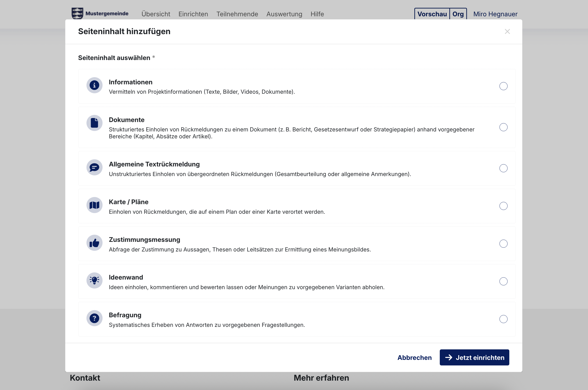Close the Seiteninhalt hinzufügen dialog

(507, 32)
